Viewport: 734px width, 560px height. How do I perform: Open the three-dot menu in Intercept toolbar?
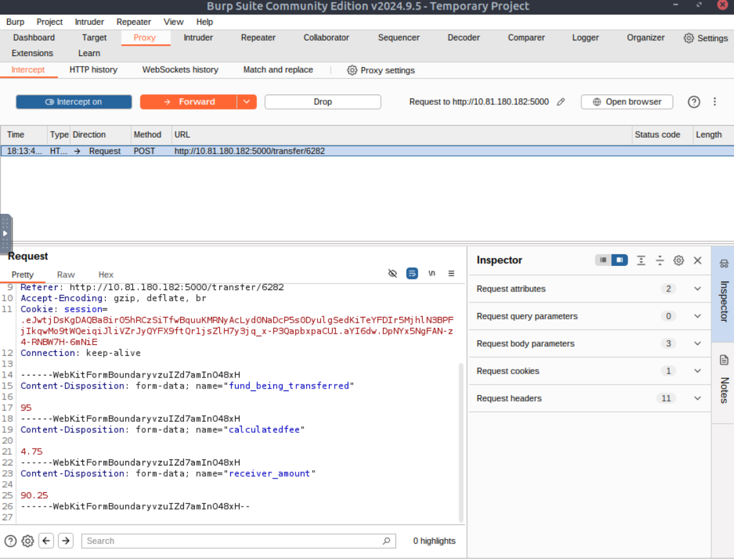pyautogui.click(x=715, y=102)
